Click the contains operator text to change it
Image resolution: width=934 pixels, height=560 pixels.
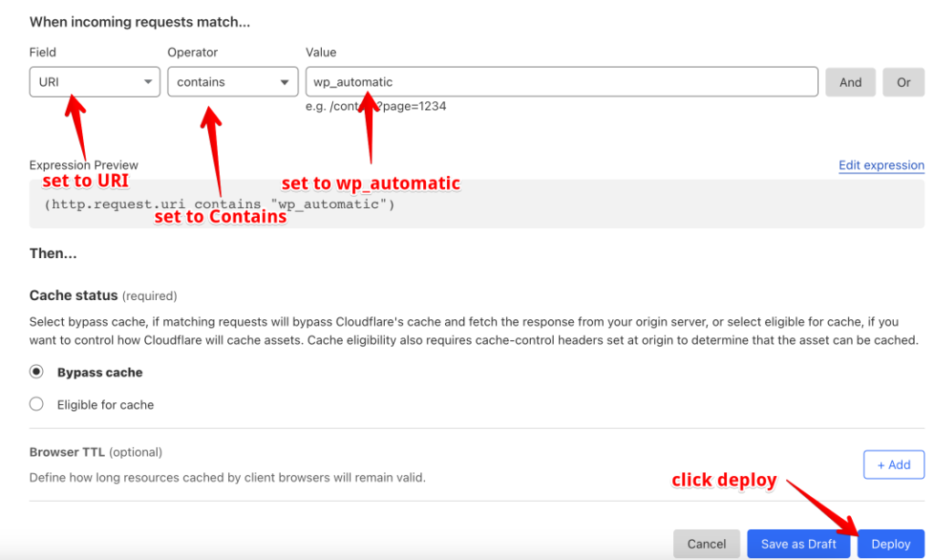(202, 81)
